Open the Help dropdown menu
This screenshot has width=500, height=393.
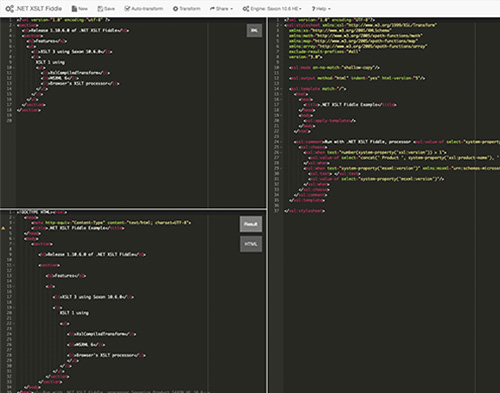(321, 9)
